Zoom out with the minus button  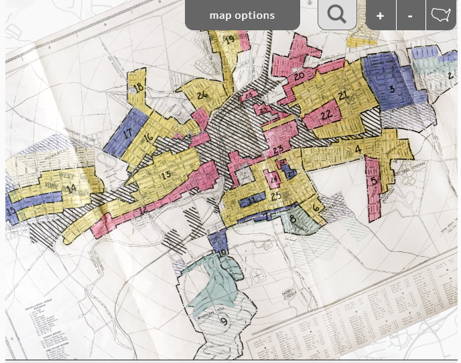410,15
